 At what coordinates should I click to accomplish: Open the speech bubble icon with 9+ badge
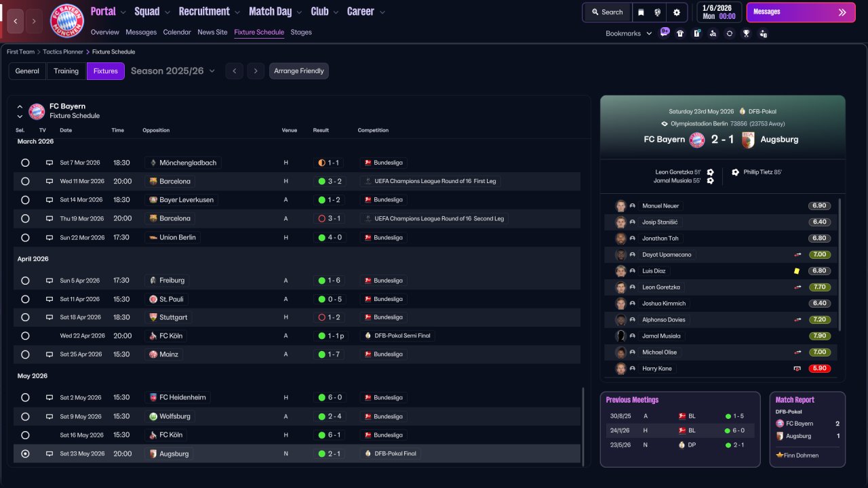pyautogui.click(x=664, y=33)
